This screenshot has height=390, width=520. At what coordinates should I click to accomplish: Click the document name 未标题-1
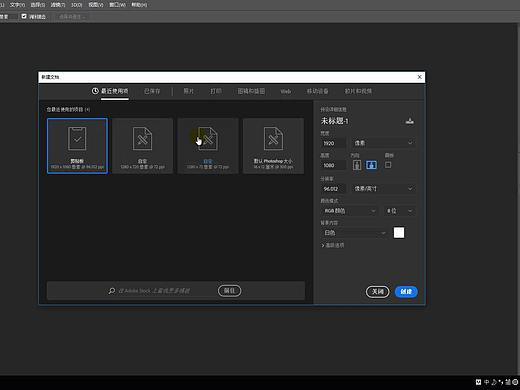pyautogui.click(x=335, y=121)
